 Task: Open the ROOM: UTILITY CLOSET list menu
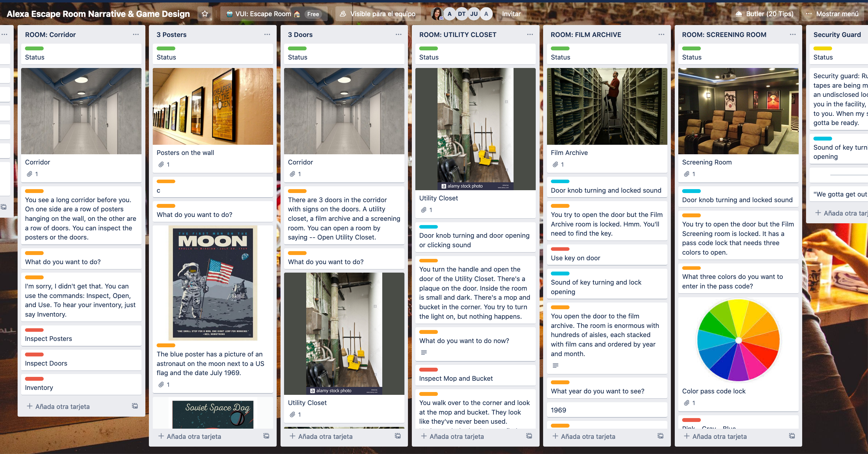[x=530, y=35]
